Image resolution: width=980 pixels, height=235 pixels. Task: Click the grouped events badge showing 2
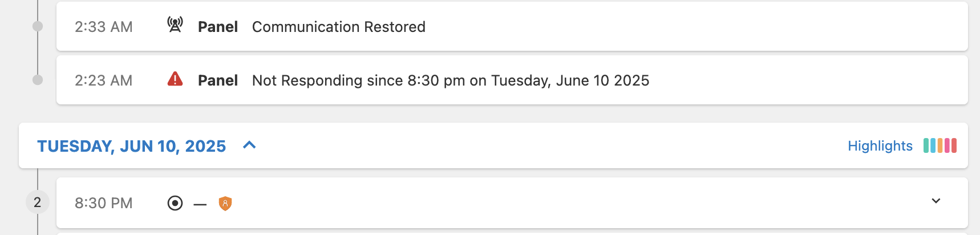click(x=37, y=202)
